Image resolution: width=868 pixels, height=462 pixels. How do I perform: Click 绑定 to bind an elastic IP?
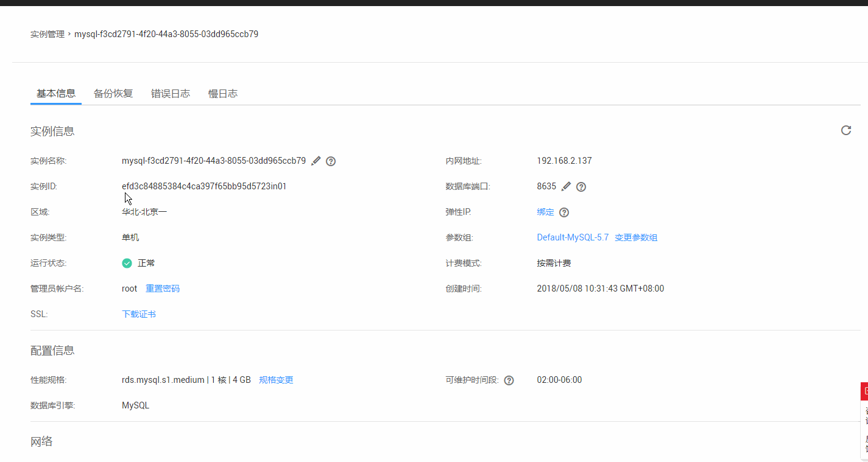point(545,212)
